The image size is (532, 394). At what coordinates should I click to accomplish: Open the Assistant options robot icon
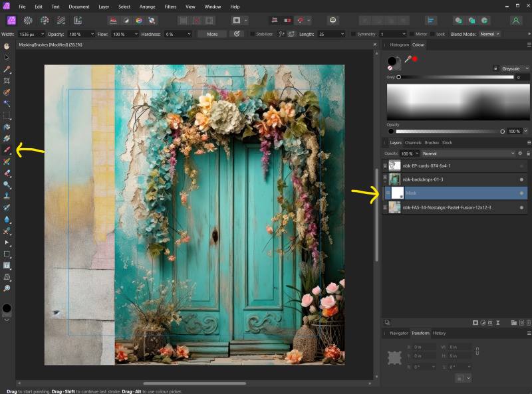point(333,21)
